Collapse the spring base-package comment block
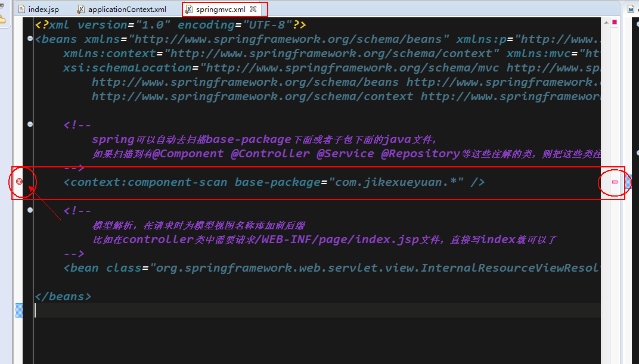The height and width of the screenshot is (364, 639). pos(30,124)
